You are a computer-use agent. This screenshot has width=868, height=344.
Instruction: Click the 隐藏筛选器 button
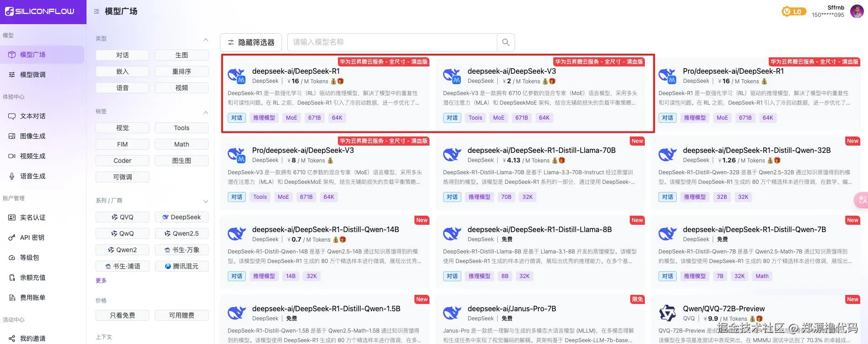coord(251,42)
